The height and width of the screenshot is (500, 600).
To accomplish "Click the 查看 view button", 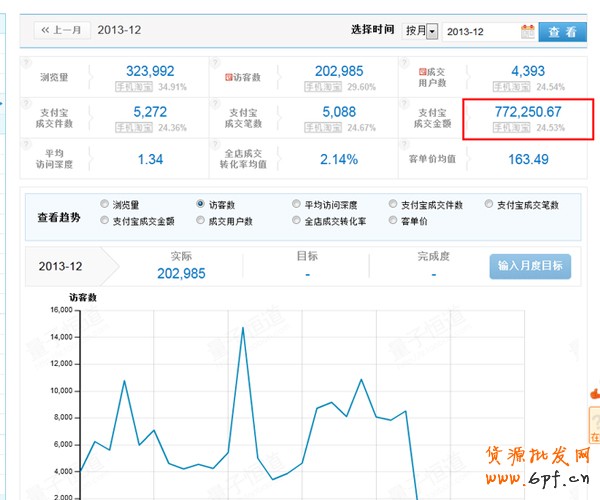I will [x=562, y=32].
